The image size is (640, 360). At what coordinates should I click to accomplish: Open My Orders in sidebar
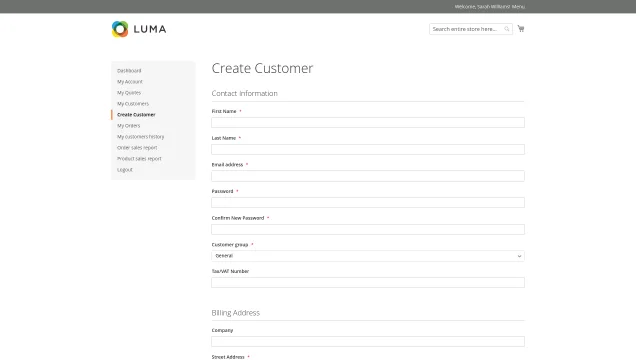click(129, 126)
